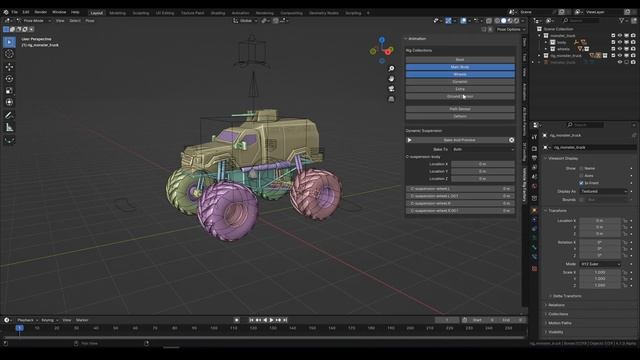The width and height of the screenshot is (640, 360).
Task: Click settings gear beside Bake And Preview
Action: click(511, 140)
